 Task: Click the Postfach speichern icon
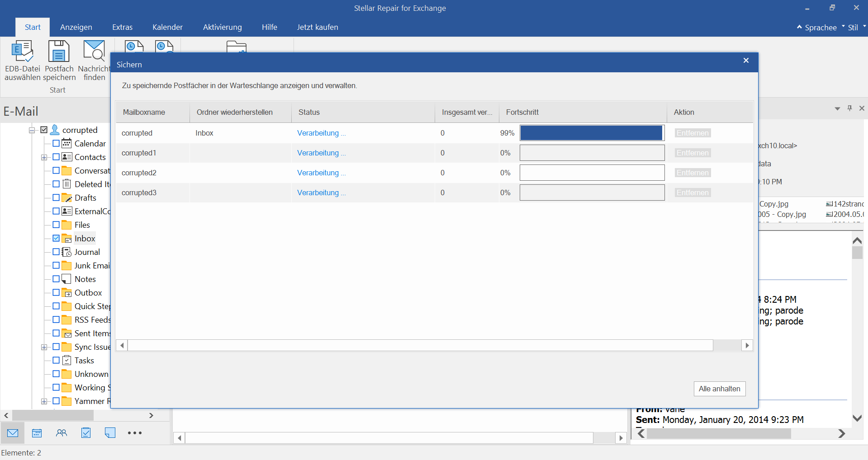pos(59,52)
